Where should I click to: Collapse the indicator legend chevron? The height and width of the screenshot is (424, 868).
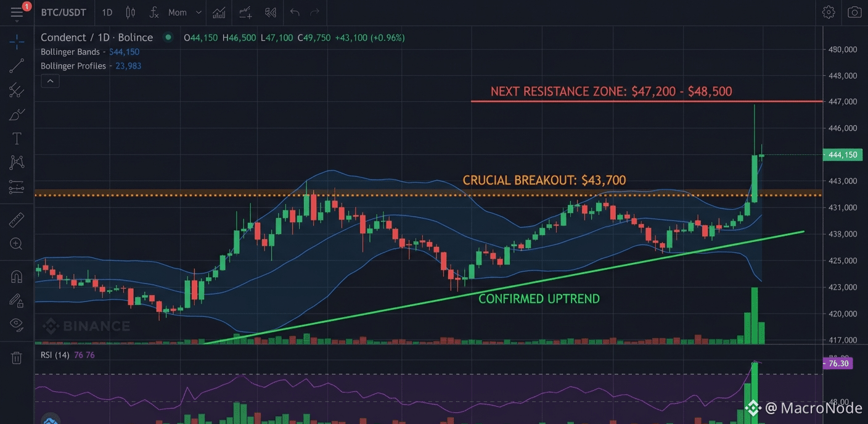coord(50,81)
